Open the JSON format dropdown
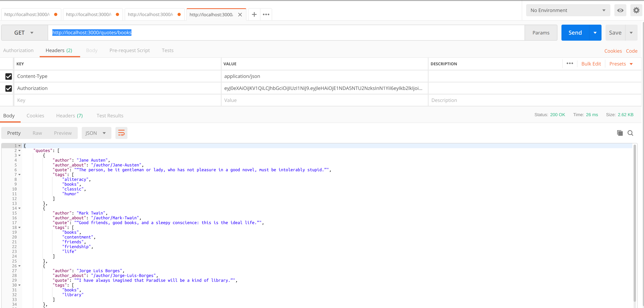 point(96,133)
